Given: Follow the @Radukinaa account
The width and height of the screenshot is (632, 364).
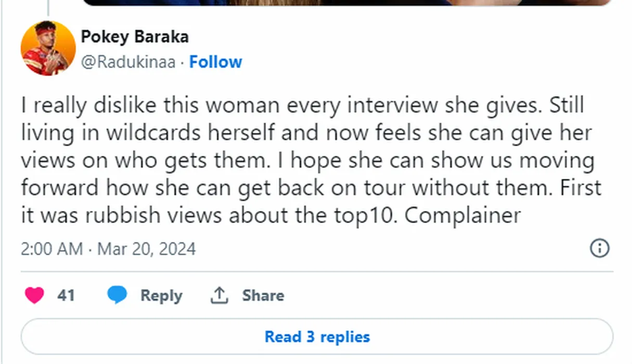Looking at the screenshot, I should coord(215,62).
